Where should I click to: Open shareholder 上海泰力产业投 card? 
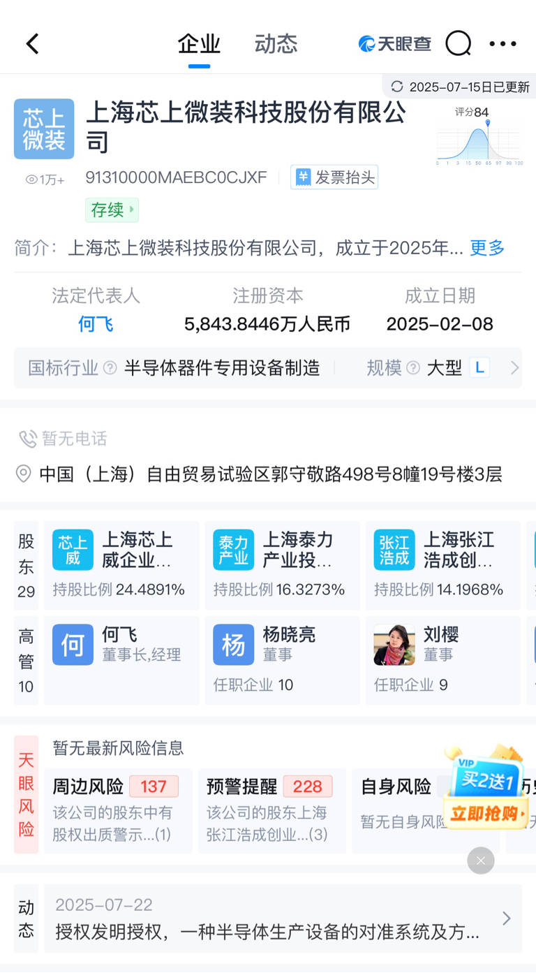pyautogui.click(x=282, y=566)
